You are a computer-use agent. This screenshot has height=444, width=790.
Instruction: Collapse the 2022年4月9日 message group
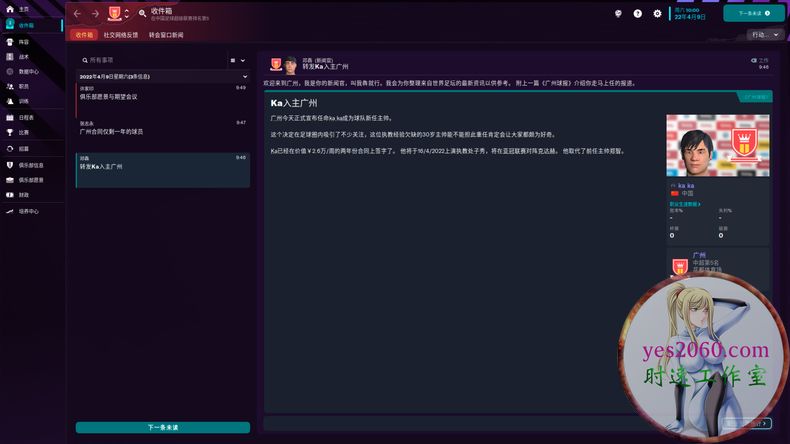[244, 76]
